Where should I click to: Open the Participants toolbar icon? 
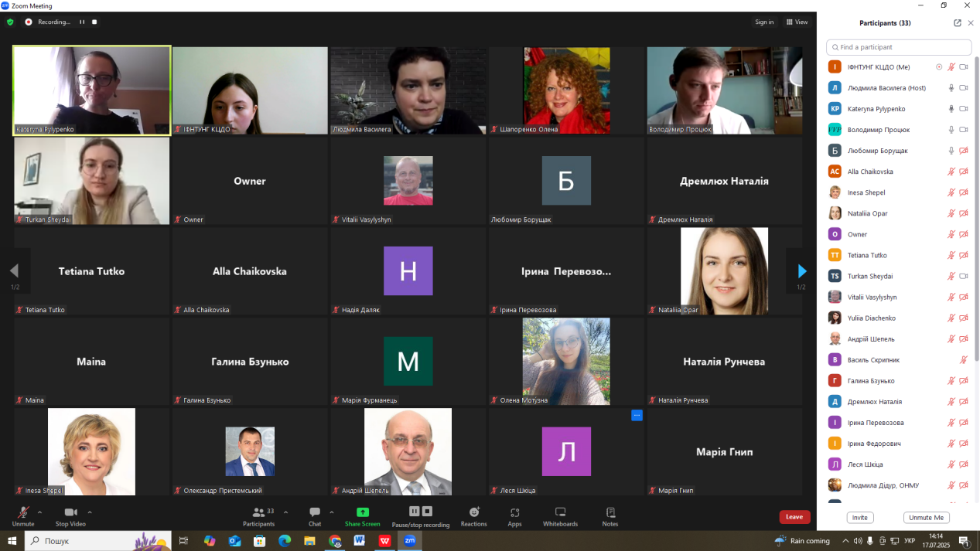(x=258, y=512)
